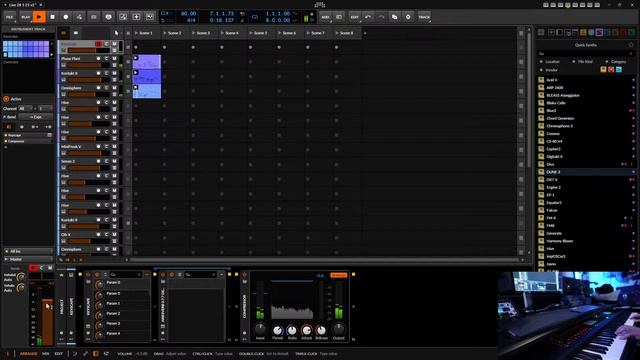Viewport: 640px width, 360px height.
Task: Select Harmony Bloom in browser list
Action: [586, 241]
